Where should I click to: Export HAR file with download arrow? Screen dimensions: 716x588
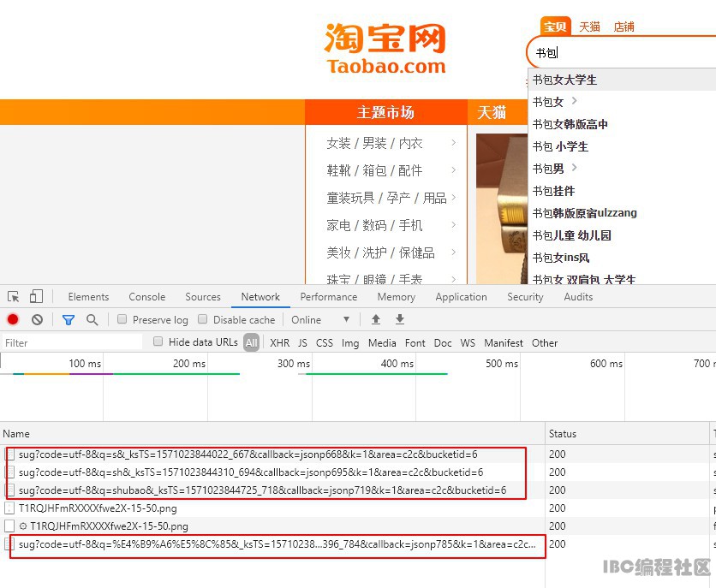(400, 319)
